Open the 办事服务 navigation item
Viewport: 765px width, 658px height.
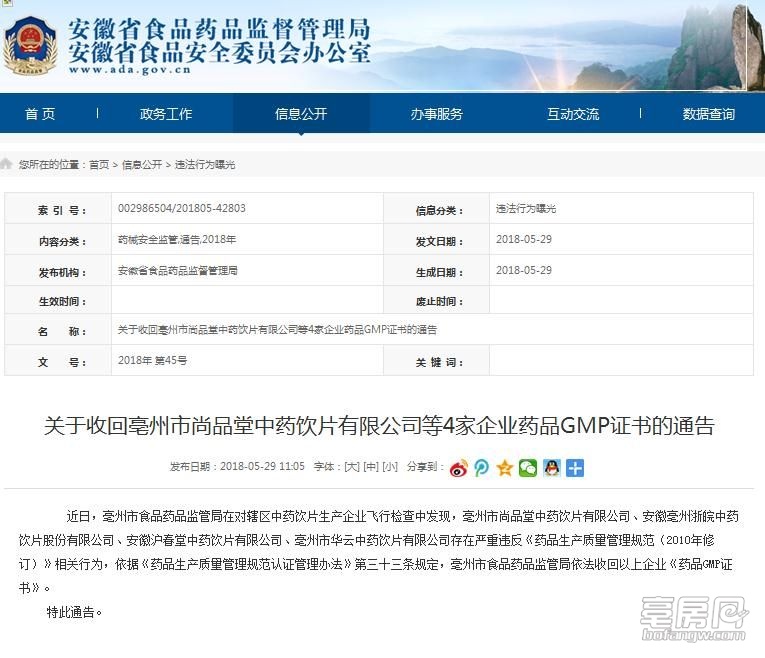point(436,114)
